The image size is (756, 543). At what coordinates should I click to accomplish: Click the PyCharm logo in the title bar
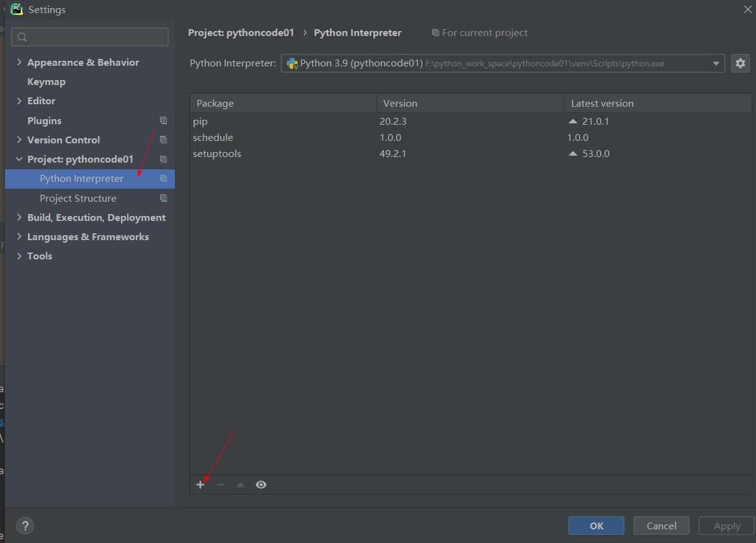pyautogui.click(x=17, y=9)
